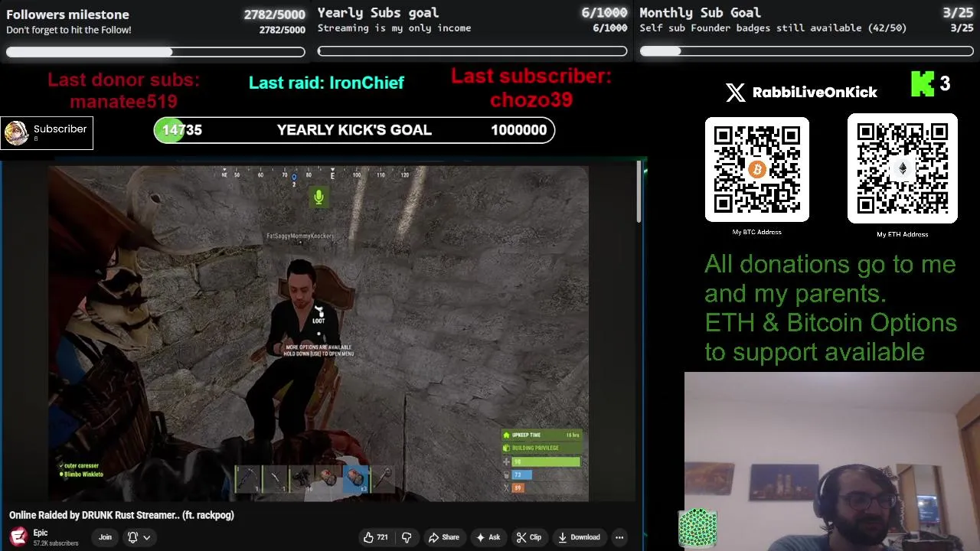The height and width of the screenshot is (551, 980).
Task: Like the video with 721 likes
Action: [x=376, y=537]
